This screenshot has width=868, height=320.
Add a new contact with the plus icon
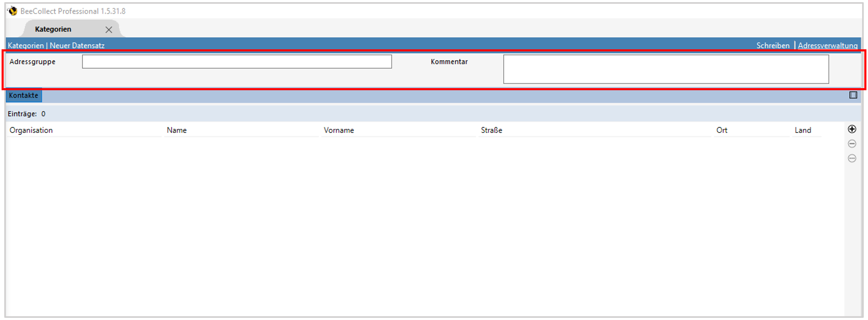click(852, 129)
